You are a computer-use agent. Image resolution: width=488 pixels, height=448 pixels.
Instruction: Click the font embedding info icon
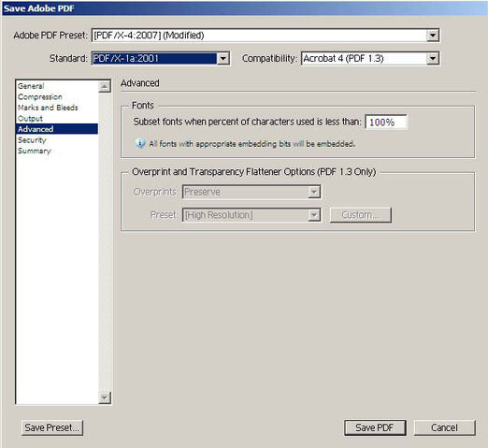coord(140,143)
